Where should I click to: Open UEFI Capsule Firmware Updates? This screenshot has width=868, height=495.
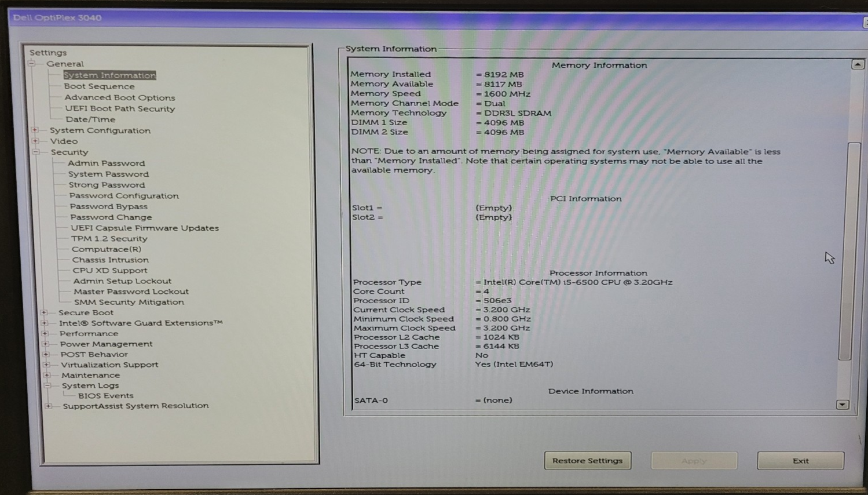point(145,228)
